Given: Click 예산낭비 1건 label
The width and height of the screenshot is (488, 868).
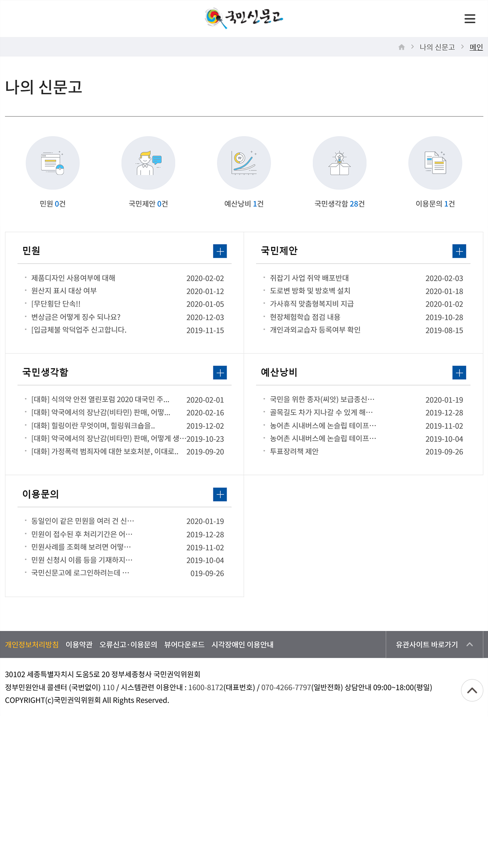Looking at the screenshot, I should 244,204.
